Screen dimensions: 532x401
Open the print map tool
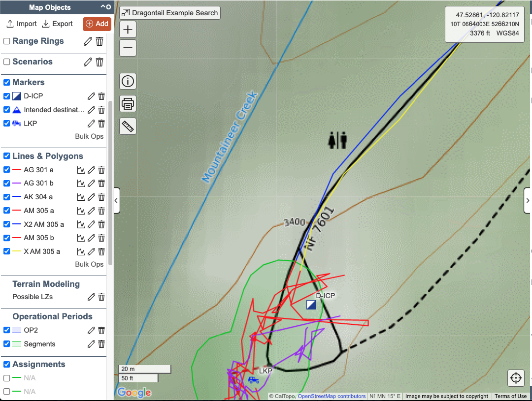point(128,104)
